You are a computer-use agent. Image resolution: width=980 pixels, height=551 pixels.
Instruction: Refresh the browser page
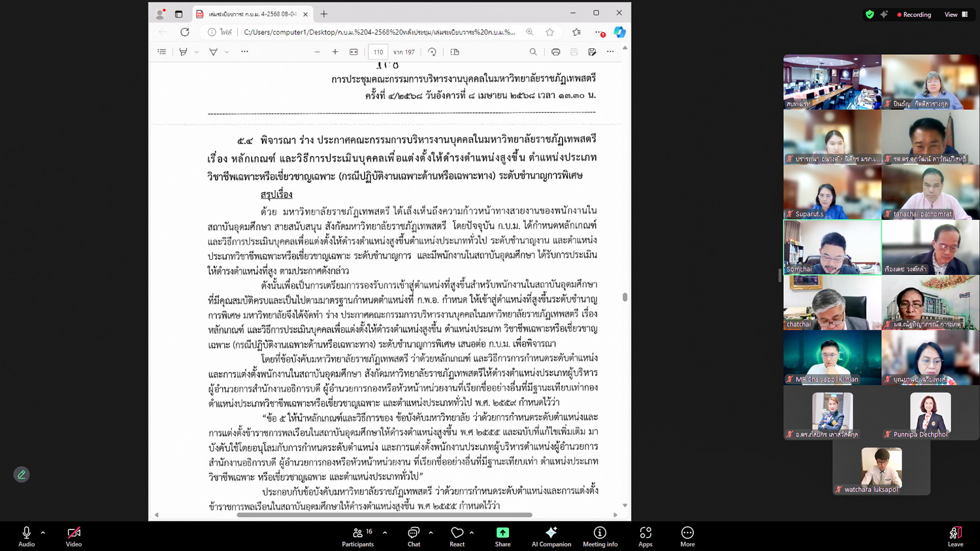click(x=185, y=32)
